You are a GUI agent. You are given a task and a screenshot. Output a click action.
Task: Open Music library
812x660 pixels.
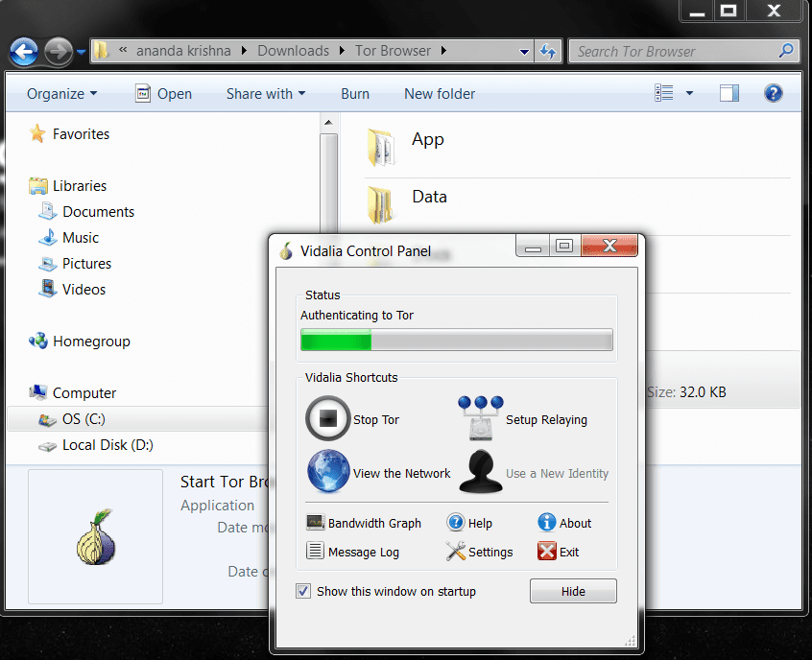point(68,238)
